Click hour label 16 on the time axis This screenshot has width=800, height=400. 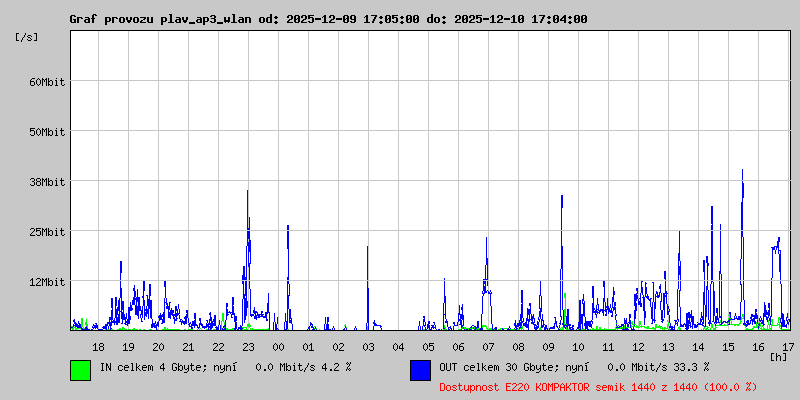tap(758, 347)
